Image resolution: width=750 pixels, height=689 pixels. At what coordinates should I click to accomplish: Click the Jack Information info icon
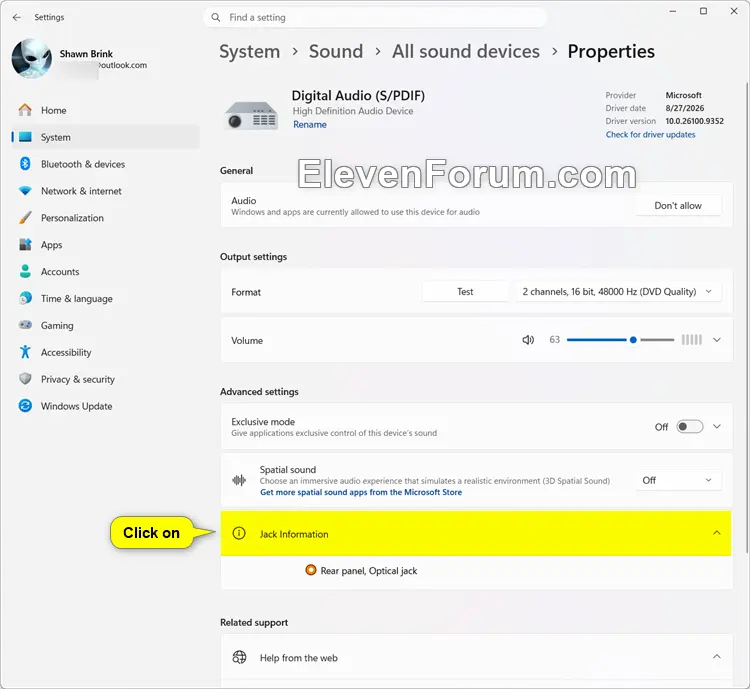click(239, 533)
